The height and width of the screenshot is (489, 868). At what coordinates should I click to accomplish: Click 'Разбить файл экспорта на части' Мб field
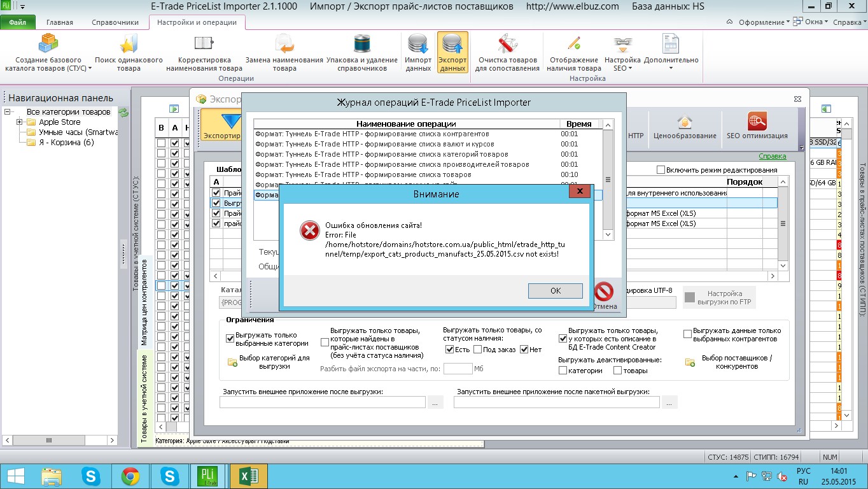(x=458, y=369)
